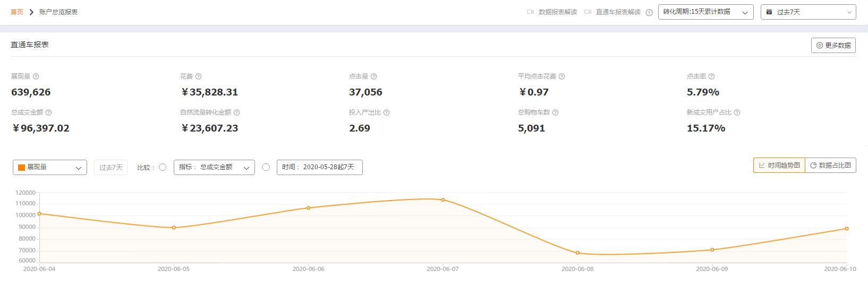The image size is (868, 296).
Task: Click the ￥35,828.31 花费 value
Action: 209,92
